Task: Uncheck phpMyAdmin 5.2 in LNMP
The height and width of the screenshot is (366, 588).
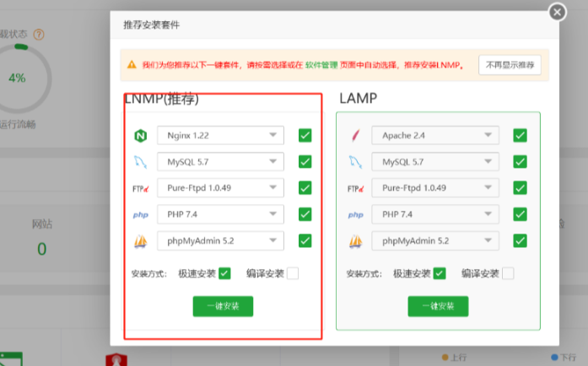Action: pyautogui.click(x=305, y=240)
